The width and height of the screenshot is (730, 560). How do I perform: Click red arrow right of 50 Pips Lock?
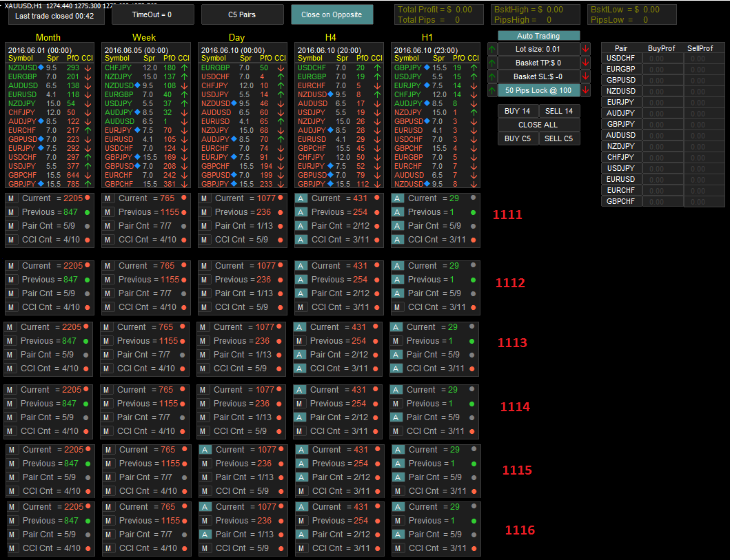click(585, 90)
